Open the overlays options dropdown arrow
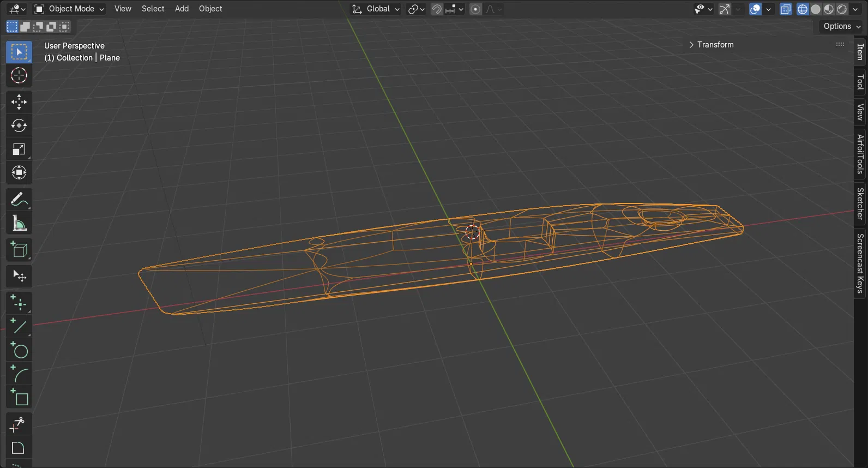 [x=768, y=9]
